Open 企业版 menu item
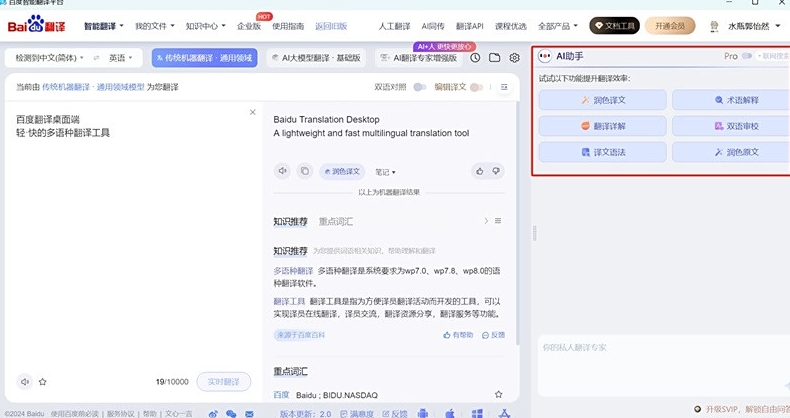 (249, 26)
